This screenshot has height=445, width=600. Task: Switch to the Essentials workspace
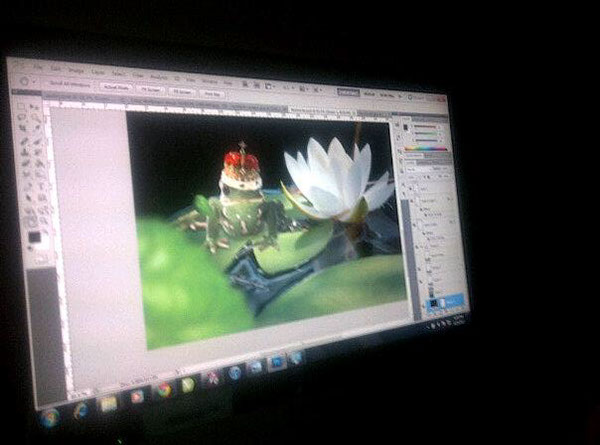click(348, 92)
